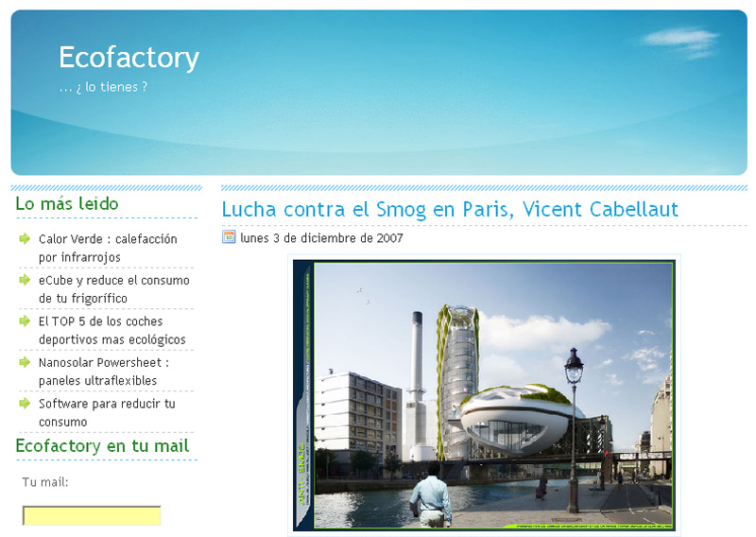Viewport: 756px width, 537px height.
Task: Open 'eCube y reduce el consumo de tu frigorífico'
Action: [x=114, y=289]
